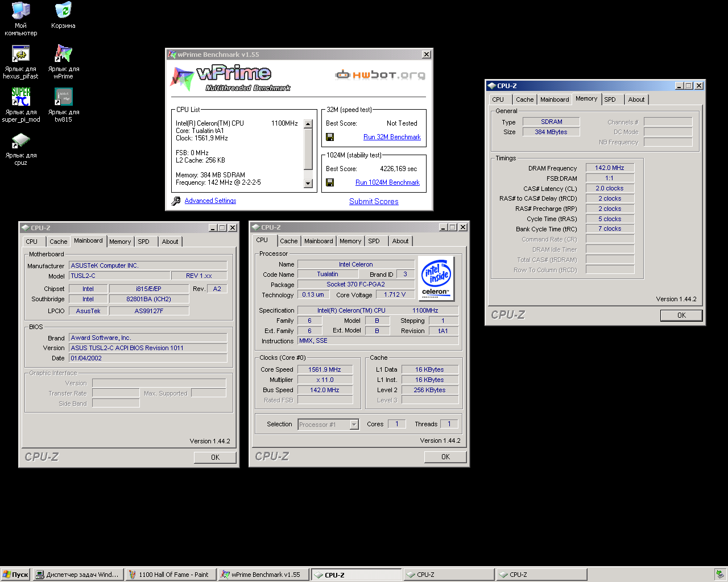
Task: Click the DRAM Frequency 142.0 MHz field
Action: click(610, 168)
